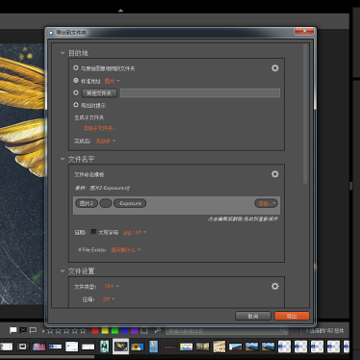The width and height of the screenshot is (360, 360).
Task: Click the empty naming token pill
Action: click(106, 203)
